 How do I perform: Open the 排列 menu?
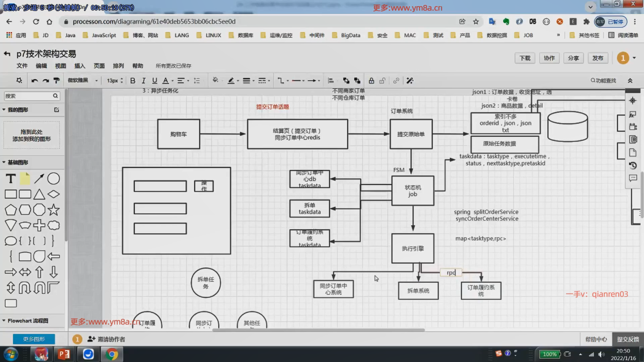[x=118, y=66]
